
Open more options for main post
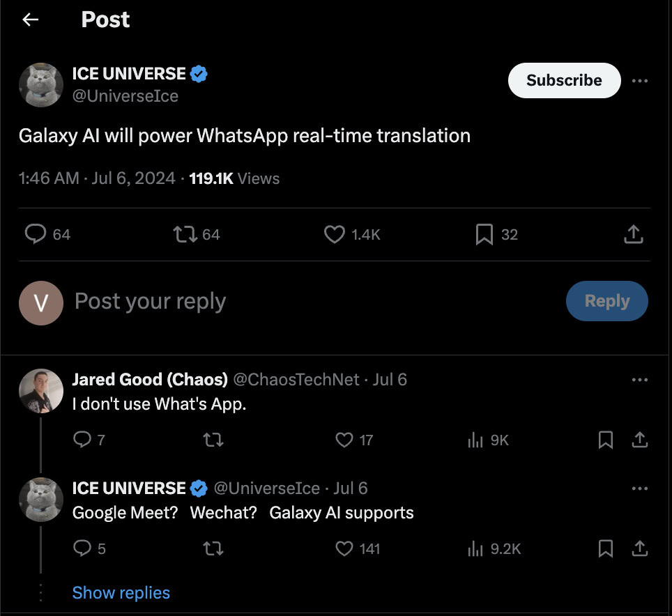[639, 81]
